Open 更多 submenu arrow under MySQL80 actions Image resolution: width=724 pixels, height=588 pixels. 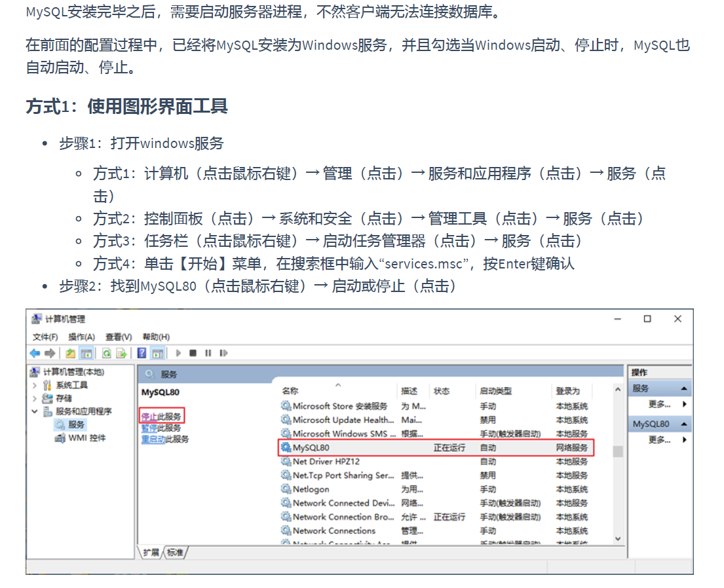point(684,440)
